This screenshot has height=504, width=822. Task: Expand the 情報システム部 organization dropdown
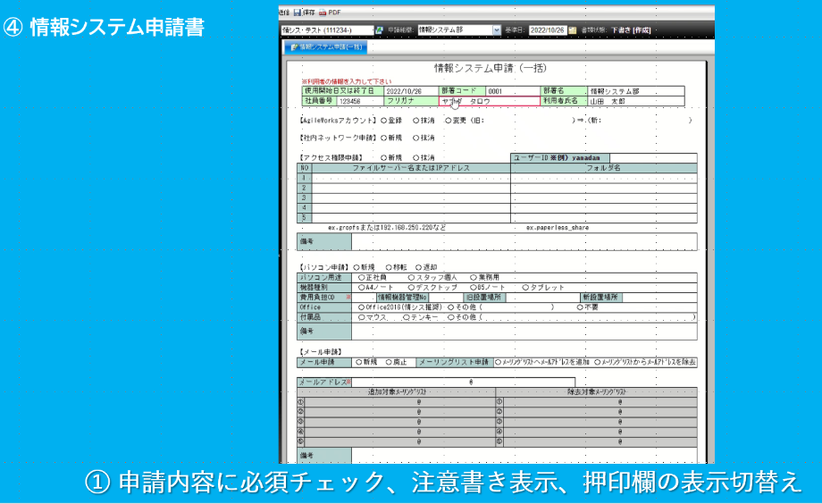click(497, 30)
